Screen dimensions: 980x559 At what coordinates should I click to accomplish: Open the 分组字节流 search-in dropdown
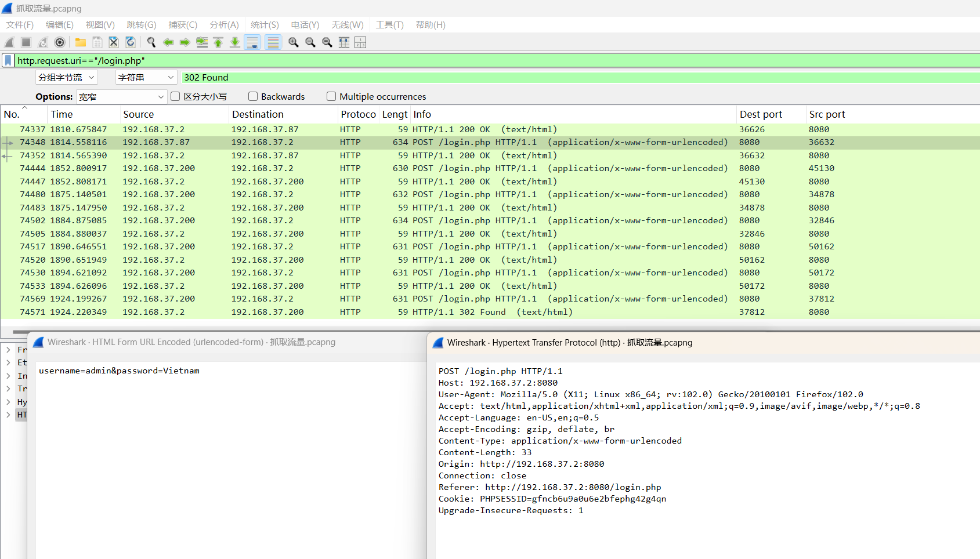pyautogui.click(x=66, y=78)
